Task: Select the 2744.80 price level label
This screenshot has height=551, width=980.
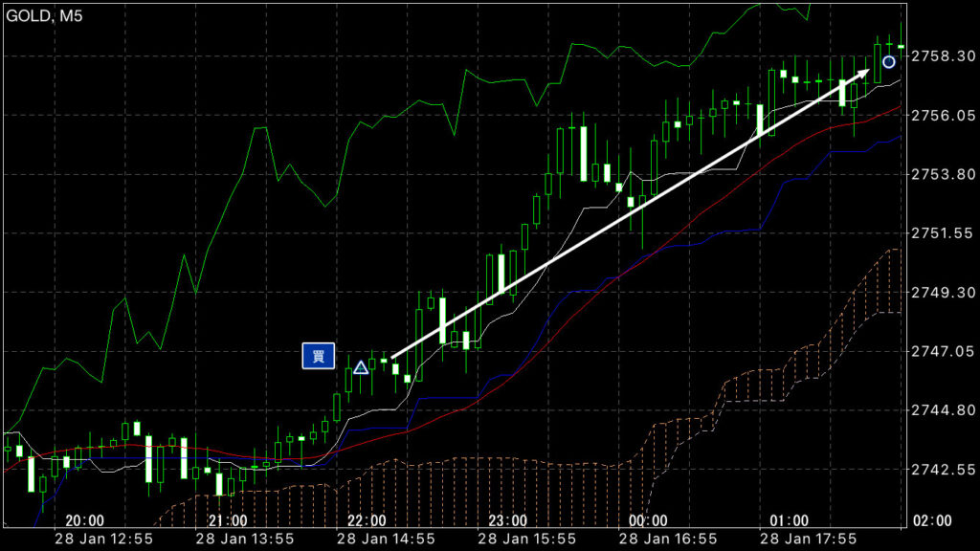Action: pyautogui.click(x=944, y=410)
